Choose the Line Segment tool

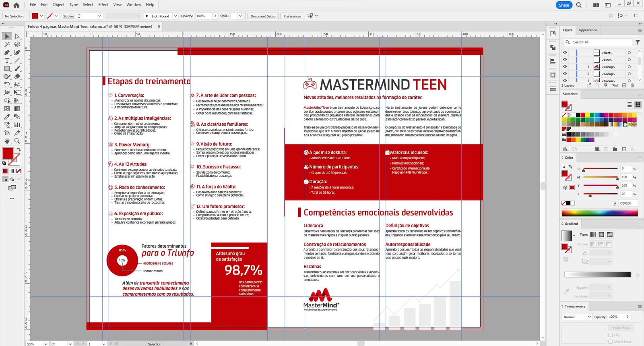pos(17,60)
